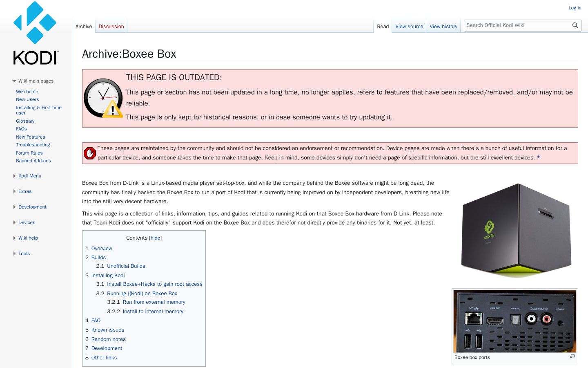Click the Archive:Boxee Box page heading

click(129, 54)
